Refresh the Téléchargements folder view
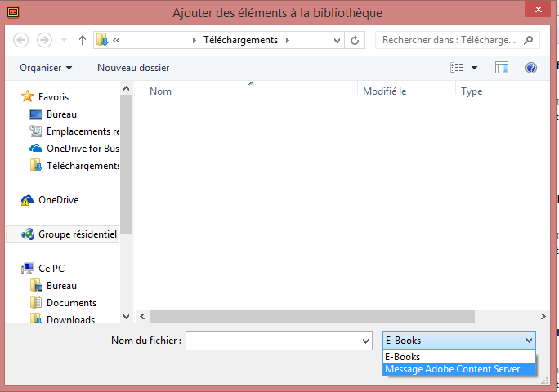 pos(355,40)
